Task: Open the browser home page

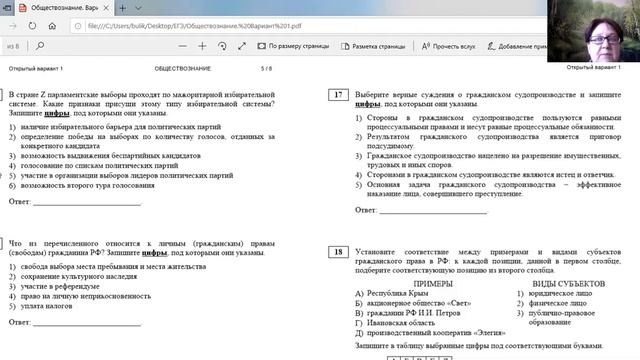Action: (x=52, y=26)
